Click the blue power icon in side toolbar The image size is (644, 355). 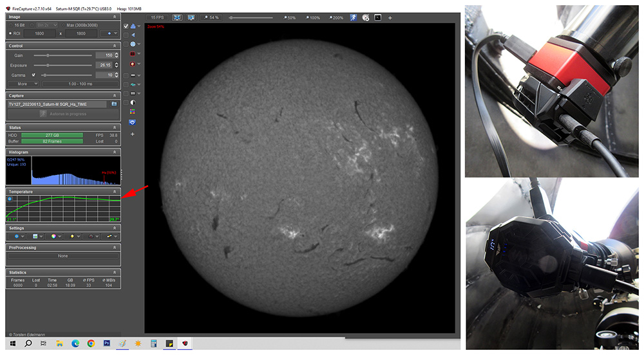133,121
